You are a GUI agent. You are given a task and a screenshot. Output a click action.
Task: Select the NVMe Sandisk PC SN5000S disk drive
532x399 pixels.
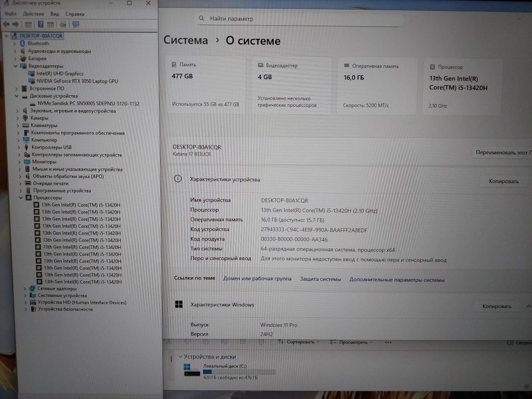88,103
